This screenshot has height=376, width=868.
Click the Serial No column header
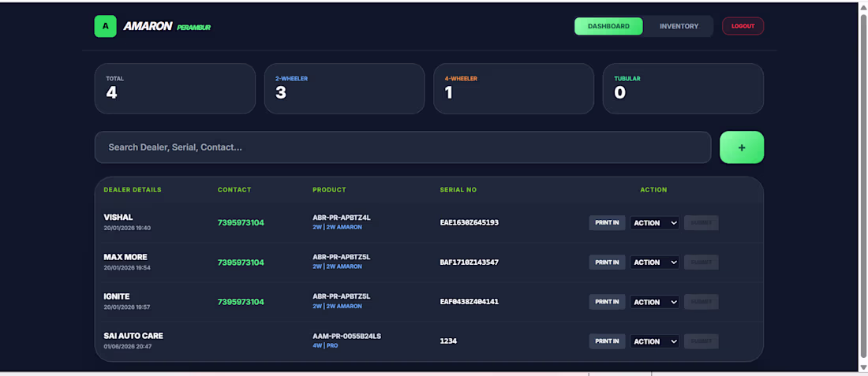pyautogui.click(x=458, y=190)
